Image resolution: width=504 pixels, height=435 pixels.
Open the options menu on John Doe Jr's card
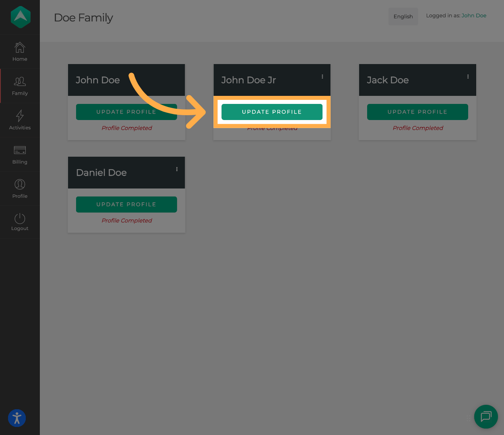click(322, 76)
